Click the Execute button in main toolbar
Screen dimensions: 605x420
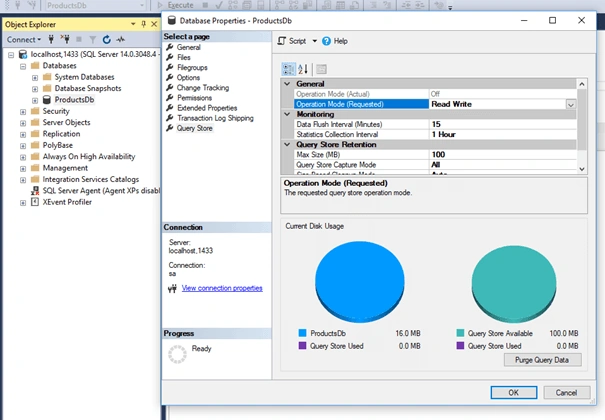176,5
